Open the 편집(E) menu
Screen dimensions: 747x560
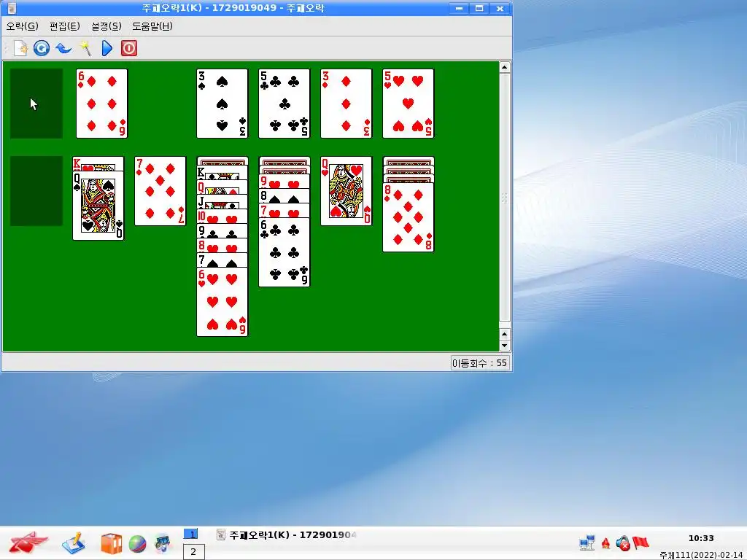65,26
